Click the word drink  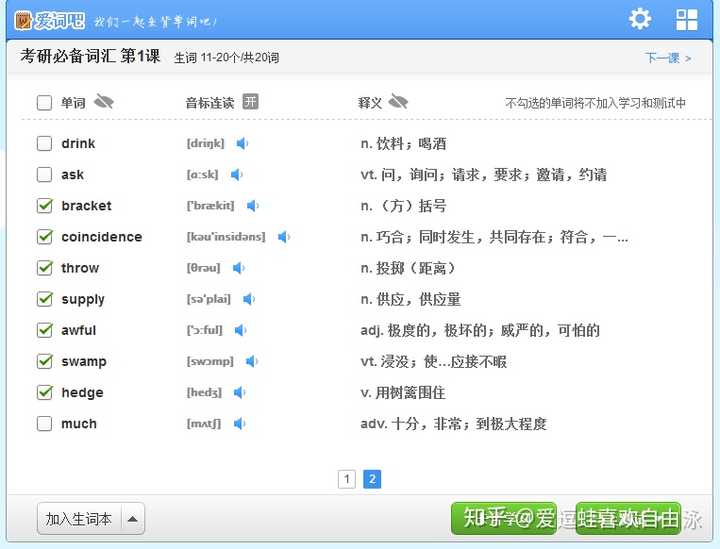(x=78, y=143)
